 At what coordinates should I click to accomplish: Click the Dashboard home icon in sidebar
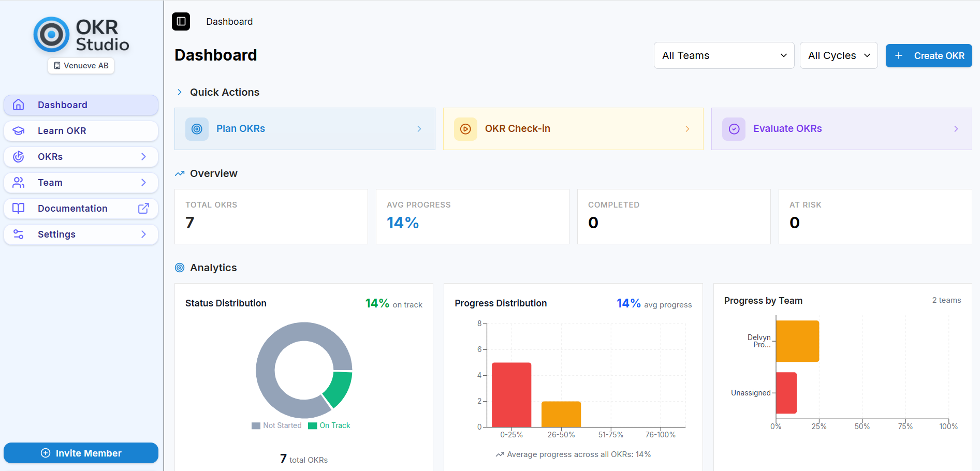click(x=19, y=105)
